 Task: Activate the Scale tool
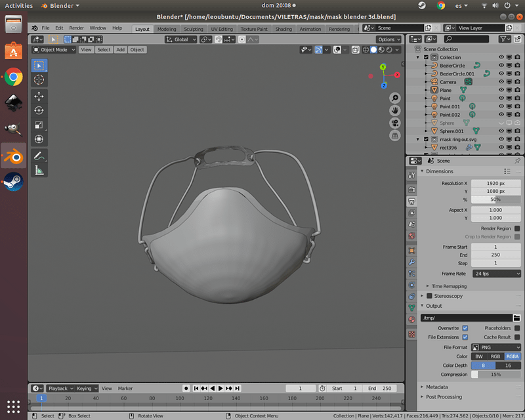coord(39,125)
